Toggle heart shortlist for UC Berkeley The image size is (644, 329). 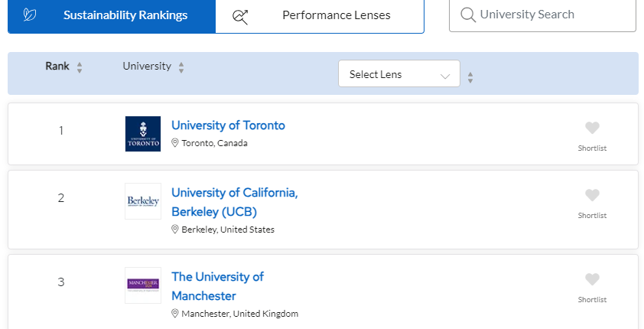(x=592, y=196)
